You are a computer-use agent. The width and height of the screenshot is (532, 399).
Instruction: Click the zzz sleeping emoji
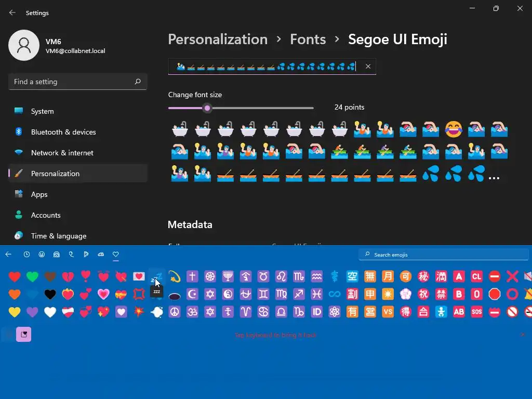click(x=156, y=276)
